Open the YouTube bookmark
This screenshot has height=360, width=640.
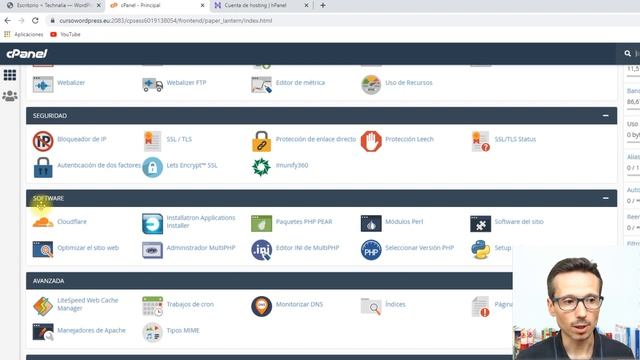(x=65, y=34)
